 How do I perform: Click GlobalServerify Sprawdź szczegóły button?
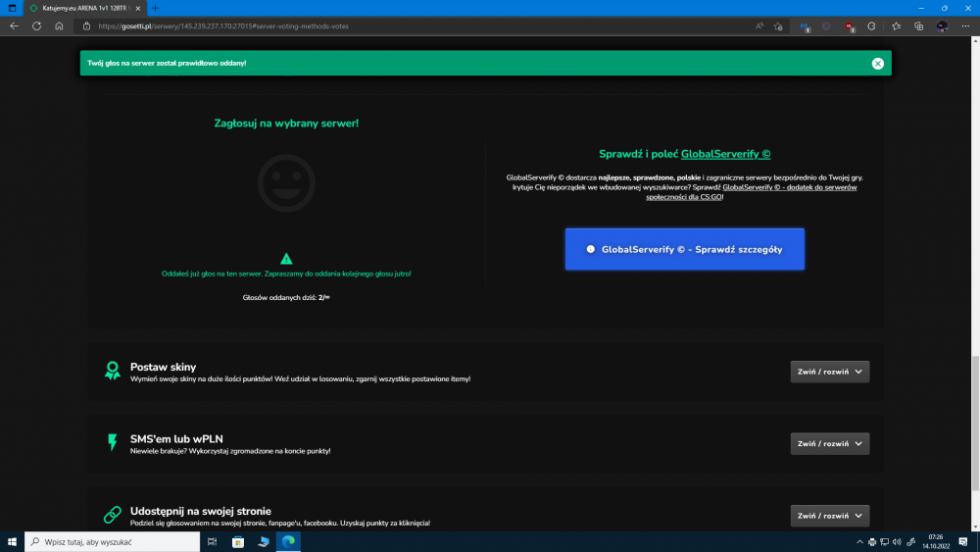pos(684,249)
